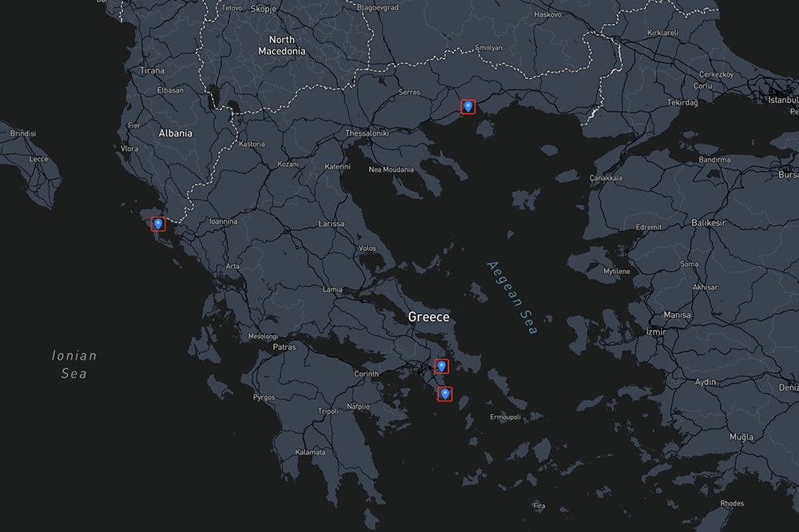Select the southernmost pin below Attica

click(445, 394)
